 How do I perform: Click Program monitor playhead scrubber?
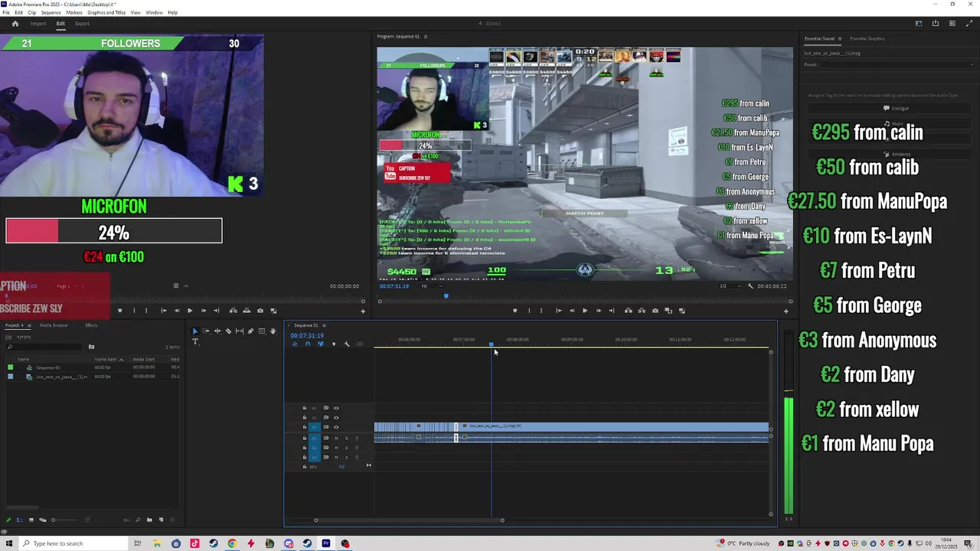coord(446,296)
